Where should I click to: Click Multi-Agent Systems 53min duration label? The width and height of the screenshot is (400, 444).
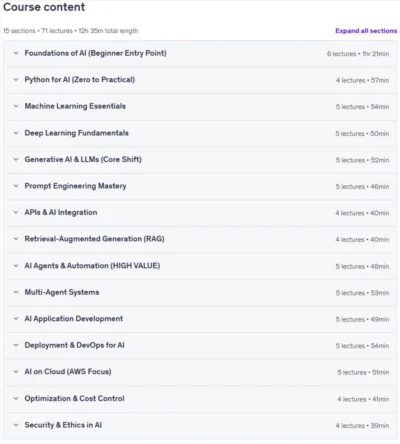pos(380,293)
